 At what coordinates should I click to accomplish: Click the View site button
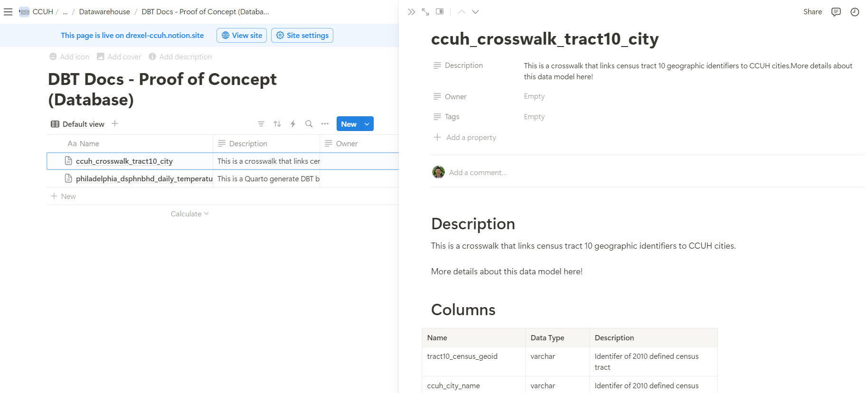tap(242, 35)
